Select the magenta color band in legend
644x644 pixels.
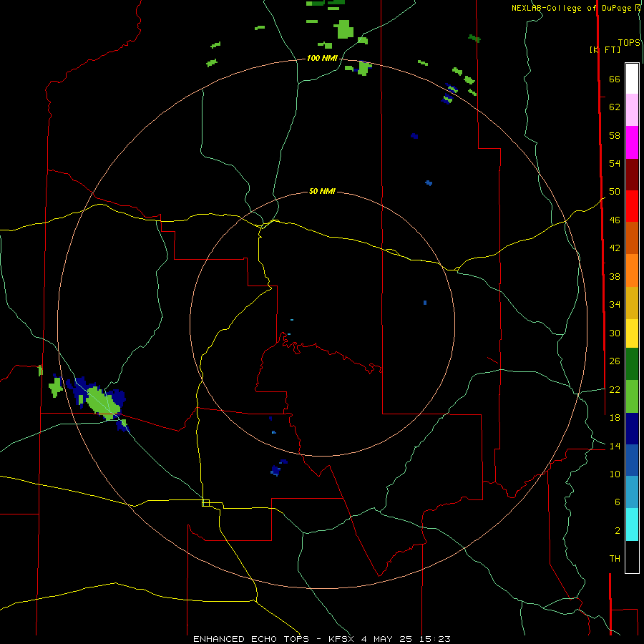point(632,142)
